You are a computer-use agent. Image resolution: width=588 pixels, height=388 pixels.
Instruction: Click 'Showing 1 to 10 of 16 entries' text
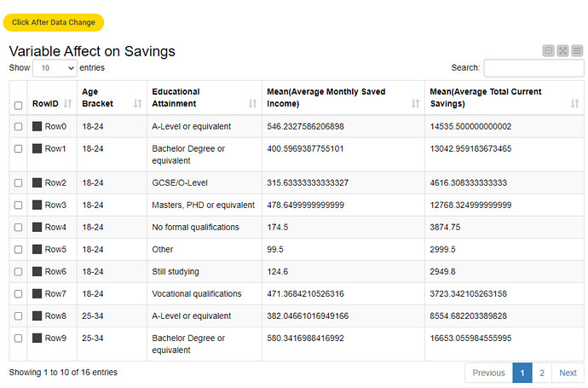(63, 373)
